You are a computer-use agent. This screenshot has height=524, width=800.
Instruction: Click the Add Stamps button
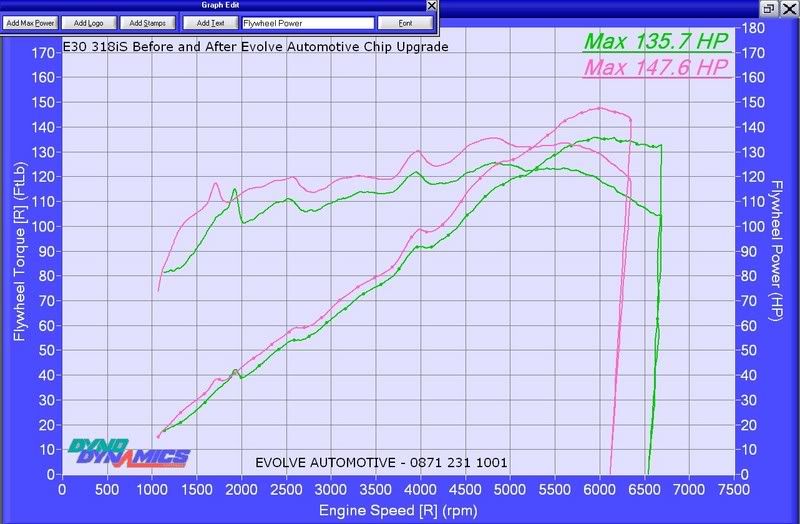point(147,22)
